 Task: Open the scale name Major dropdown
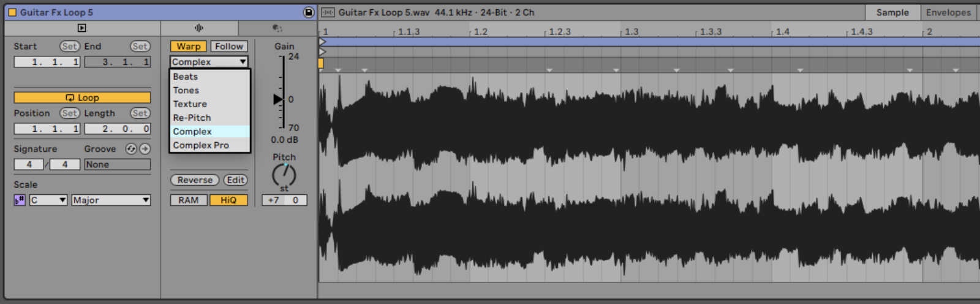[x=111, y=200]
